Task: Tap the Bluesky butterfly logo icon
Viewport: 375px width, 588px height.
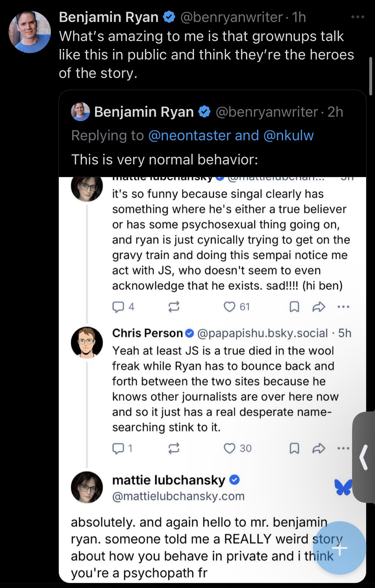Action: (343, 487)
